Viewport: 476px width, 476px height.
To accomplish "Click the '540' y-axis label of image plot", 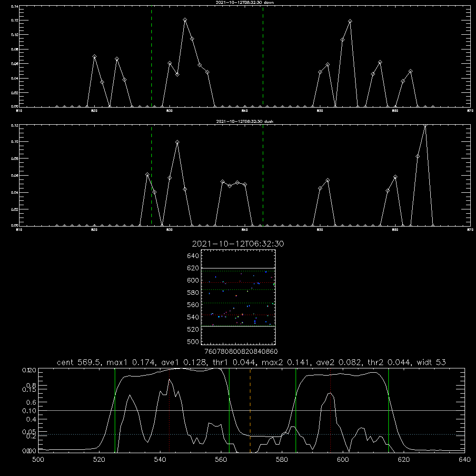I will [193, 317].
